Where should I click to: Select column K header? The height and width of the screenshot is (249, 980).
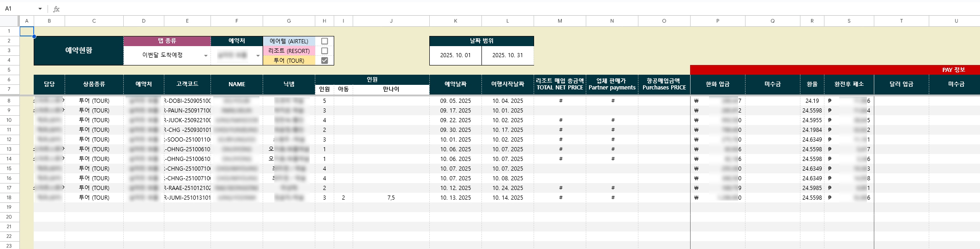click(456, 21)
